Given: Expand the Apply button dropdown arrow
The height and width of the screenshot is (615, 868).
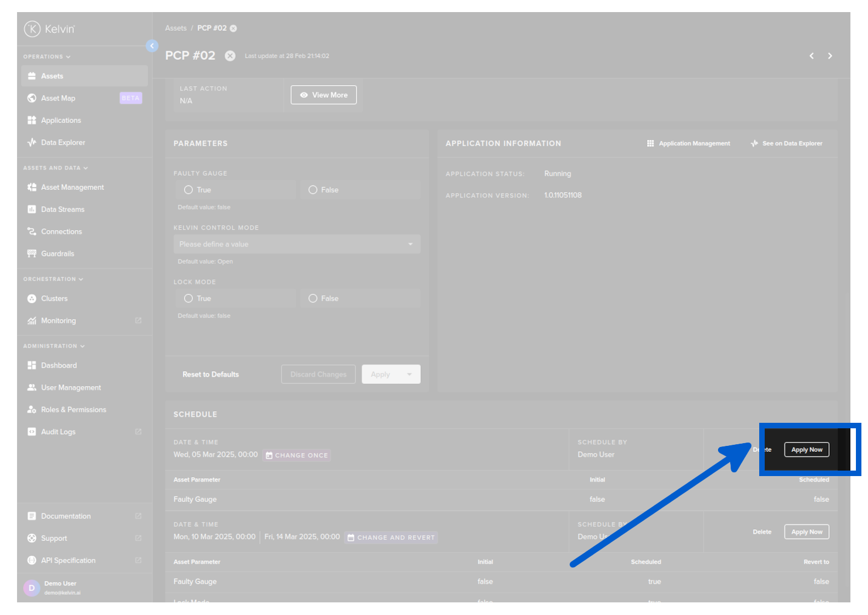Looking at the screenshot, I should coord(409,374).
